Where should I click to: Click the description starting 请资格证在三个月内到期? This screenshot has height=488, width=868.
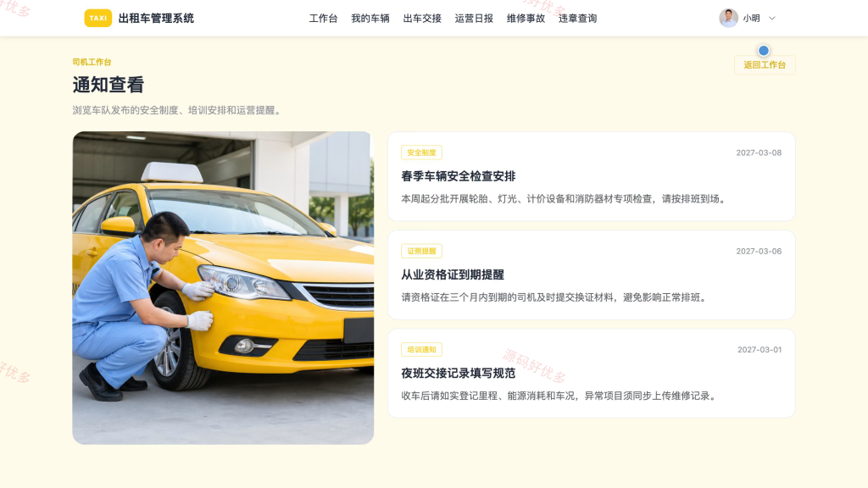pos(555,297)
